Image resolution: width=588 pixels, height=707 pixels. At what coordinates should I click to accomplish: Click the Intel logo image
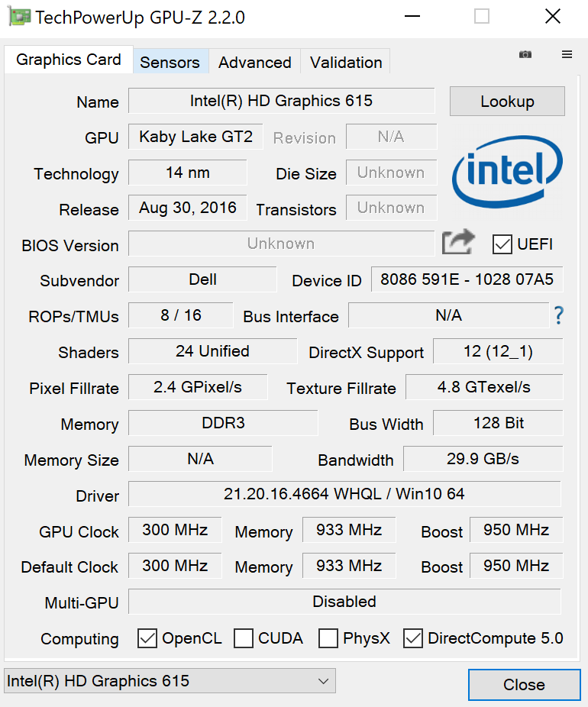[x=507, y=173]
